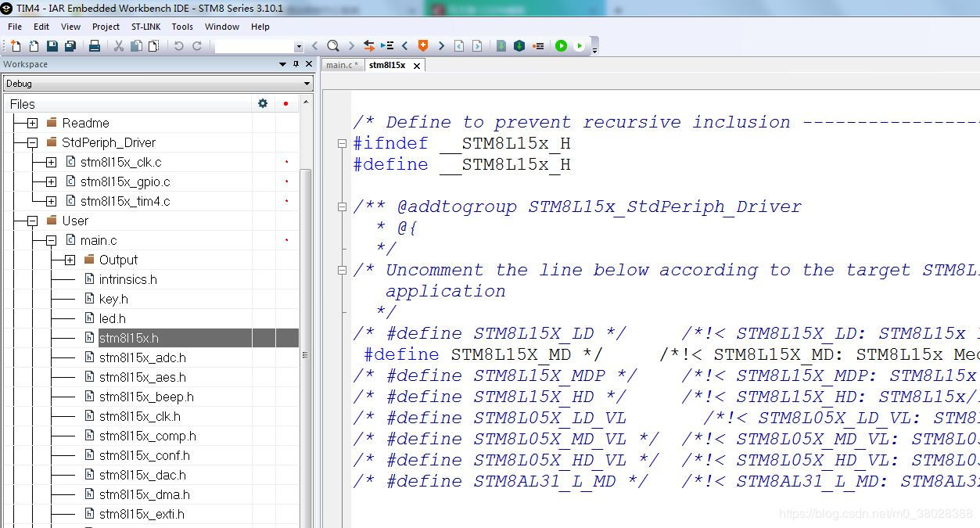This screenshot has width=980, height=528.
Task: Click the Save All toolbar icon
Action: pyautogui.click(x=70, y=46)
